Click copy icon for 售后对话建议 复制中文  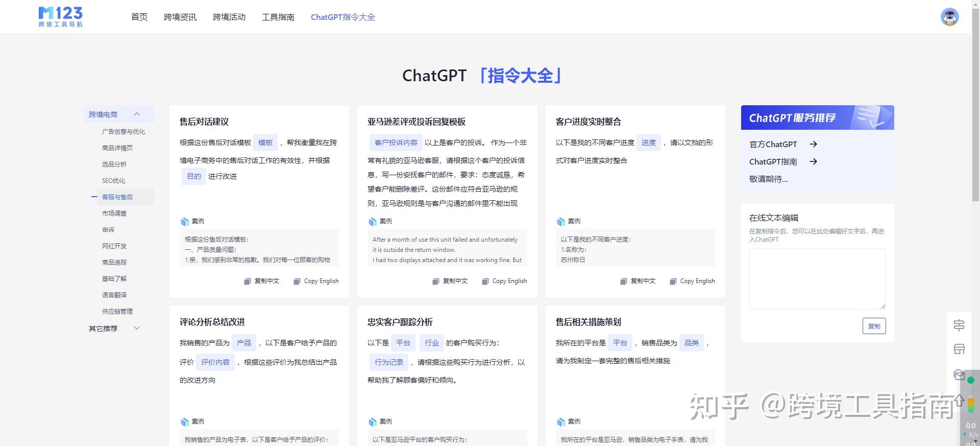coord(248,281)
